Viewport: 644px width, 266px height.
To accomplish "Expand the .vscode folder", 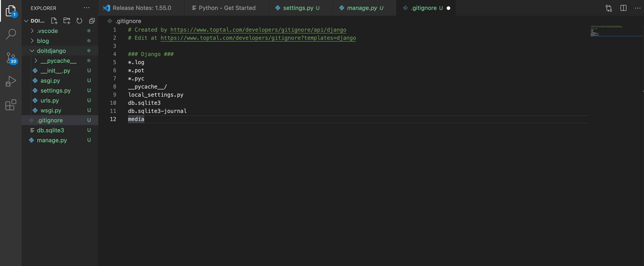I will [x=47, y=31].
